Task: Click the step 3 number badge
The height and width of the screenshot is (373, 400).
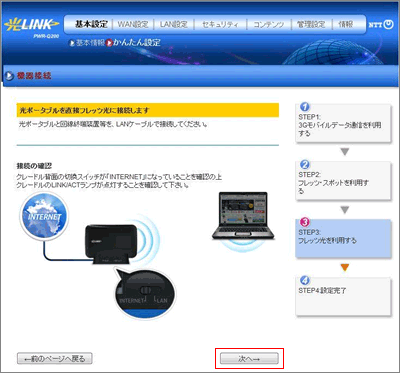Action: click(x=305, y=222)
